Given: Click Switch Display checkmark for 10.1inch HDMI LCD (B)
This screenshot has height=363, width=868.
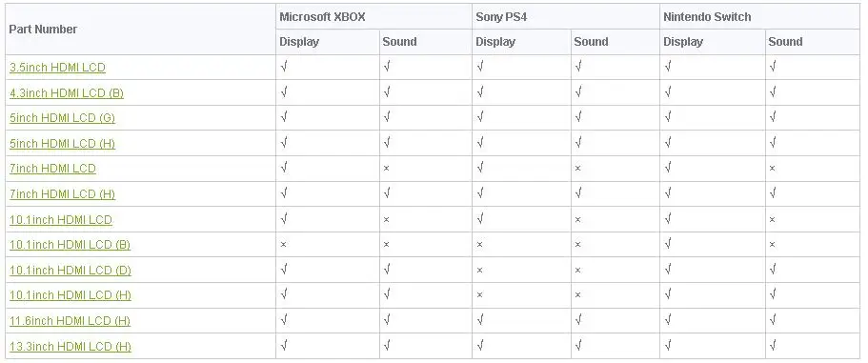Looking at the screenshot, I should point(668,244).
